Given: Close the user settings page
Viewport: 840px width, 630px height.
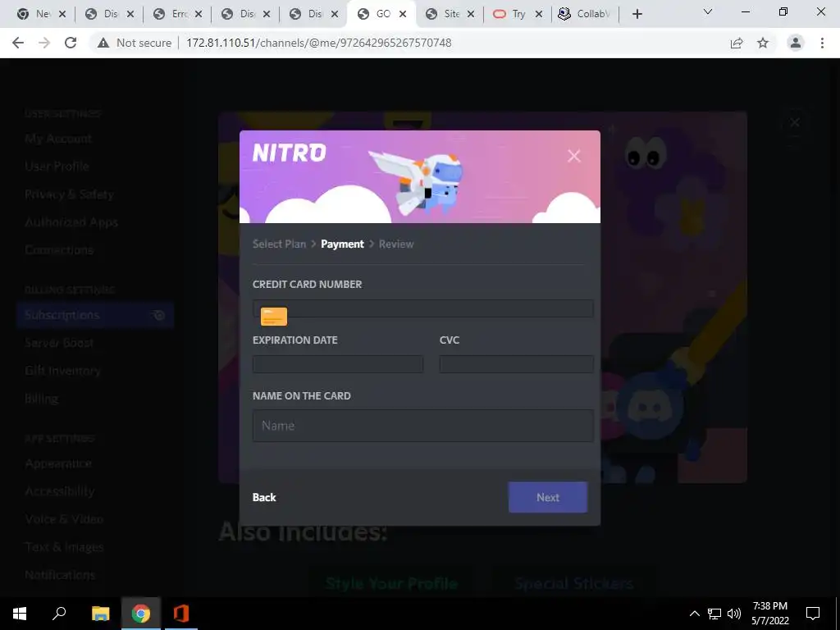Looking at the screenshot, I should click(794, 123).
